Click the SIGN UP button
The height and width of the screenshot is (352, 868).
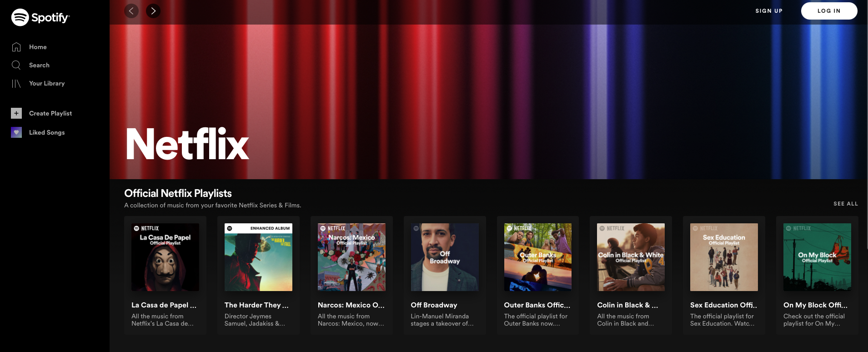click(769, 11)
